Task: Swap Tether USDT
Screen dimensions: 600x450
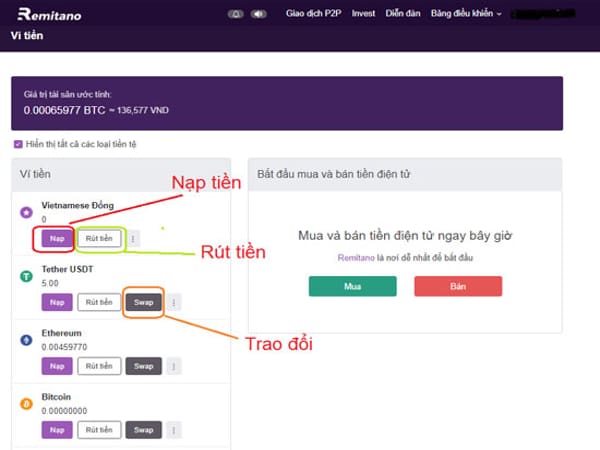Action: 143,303
